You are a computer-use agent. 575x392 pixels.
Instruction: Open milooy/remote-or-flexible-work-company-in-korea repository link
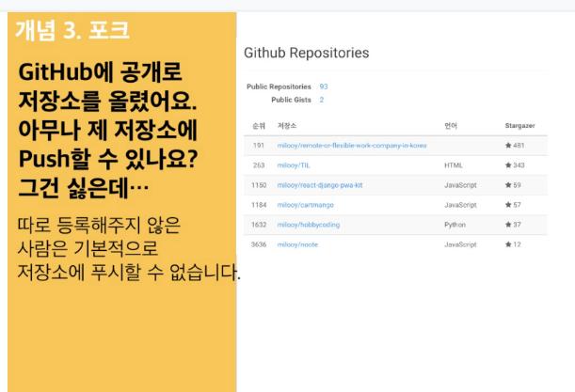tap(352, 146)
